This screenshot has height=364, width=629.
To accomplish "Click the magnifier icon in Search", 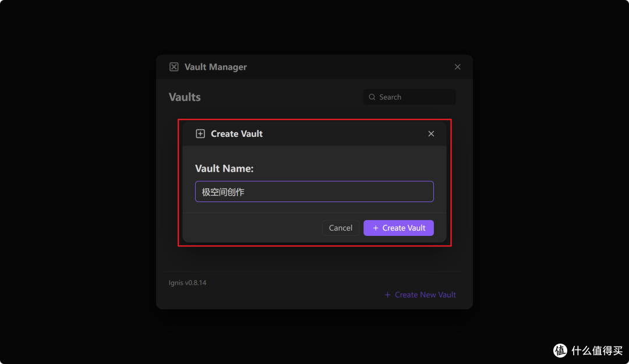I will (x=372, y=97).
